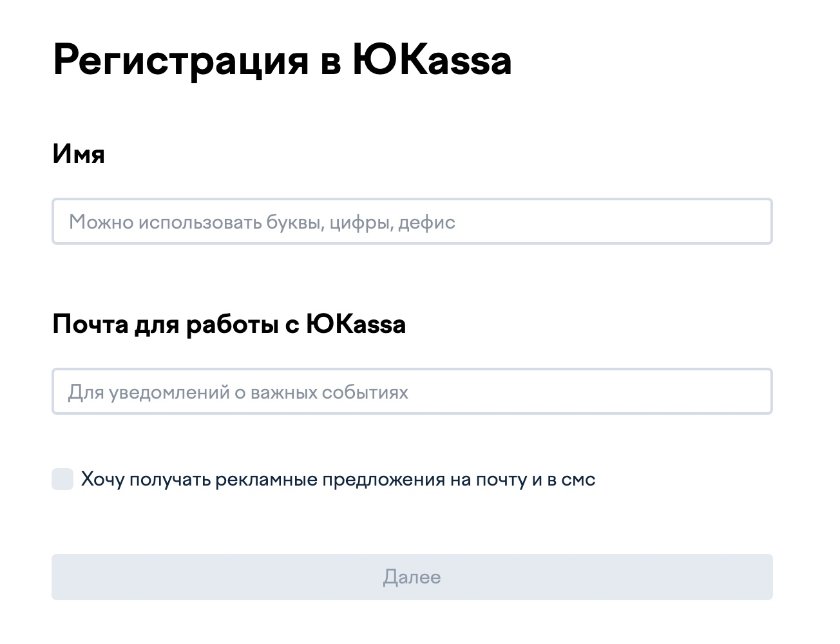Viewport: 840px width, 644px height.
Task: Place cursor in the second text box
Action: tap(412, 392)
